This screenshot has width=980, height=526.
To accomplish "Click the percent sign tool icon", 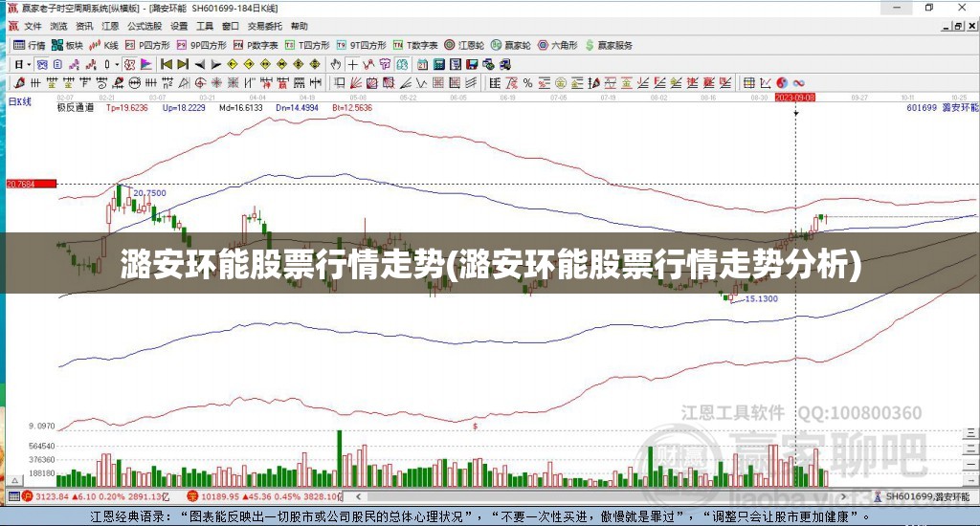I will coord(528,83).
